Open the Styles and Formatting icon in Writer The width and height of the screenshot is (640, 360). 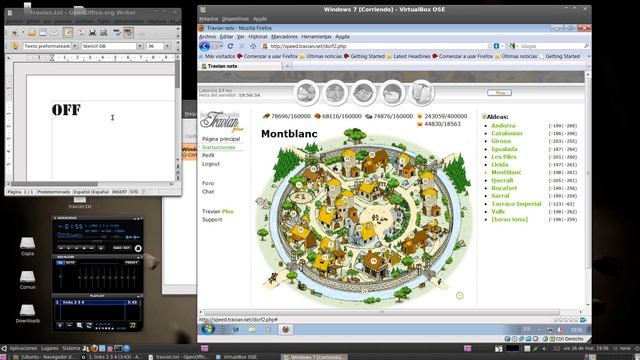click(14, 46)
